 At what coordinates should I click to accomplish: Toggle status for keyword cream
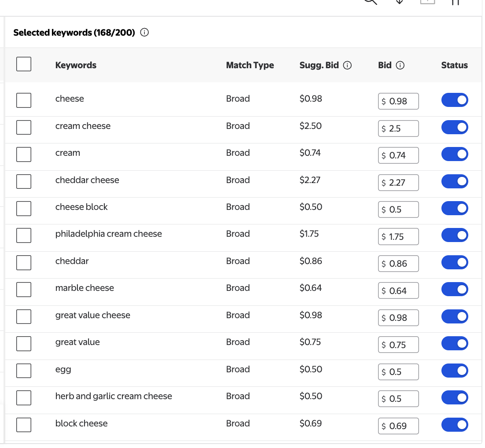click(455, 154)
